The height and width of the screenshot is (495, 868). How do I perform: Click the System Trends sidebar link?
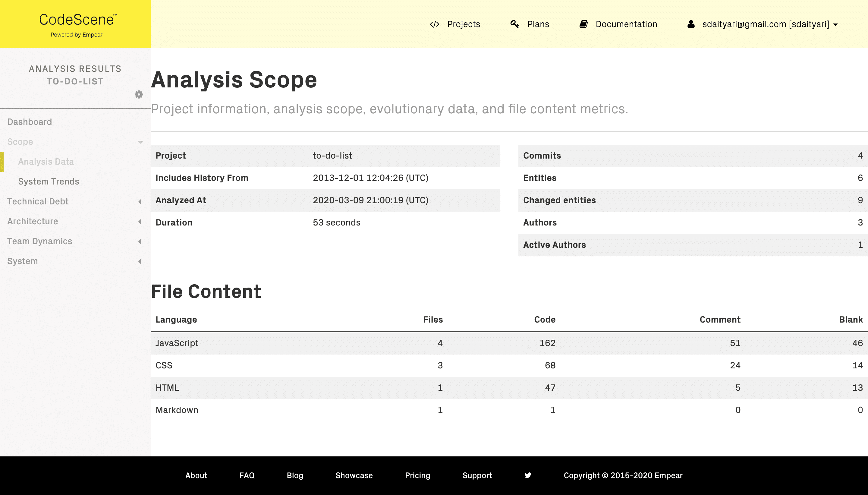pyautogui.click(x=49, y=181)
